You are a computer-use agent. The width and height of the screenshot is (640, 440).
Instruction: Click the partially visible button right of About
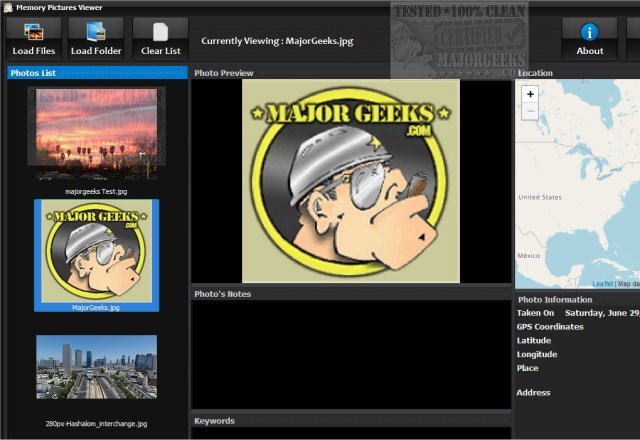point(633,38)
